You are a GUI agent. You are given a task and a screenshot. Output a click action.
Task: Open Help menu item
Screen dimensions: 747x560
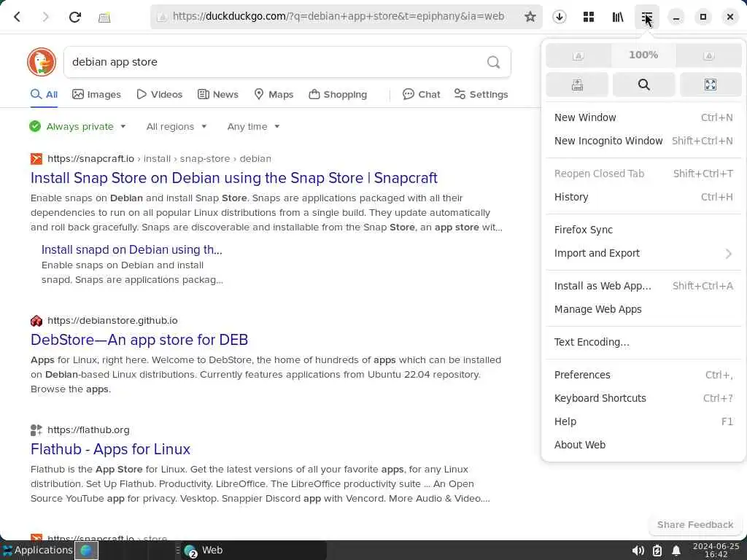click(x=643, y=422)
